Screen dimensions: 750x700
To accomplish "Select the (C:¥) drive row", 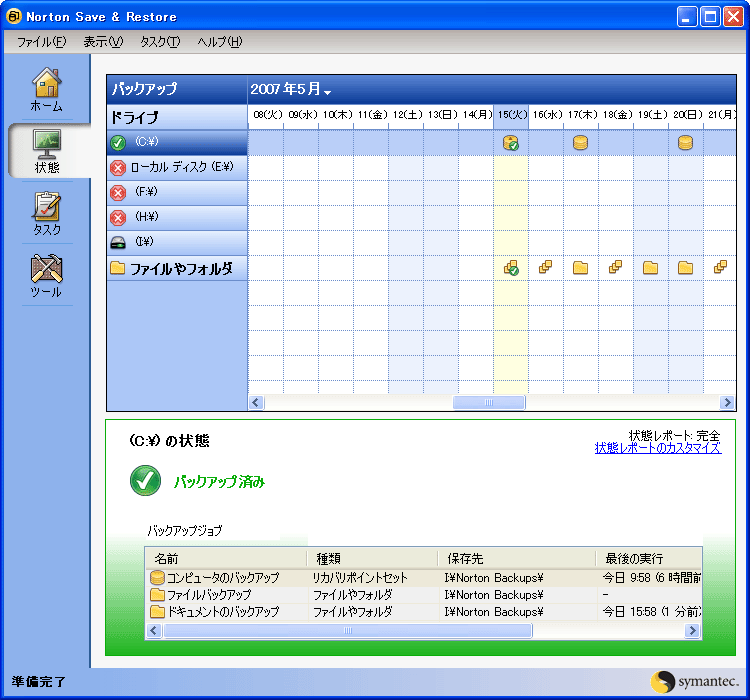I will 177,143.
